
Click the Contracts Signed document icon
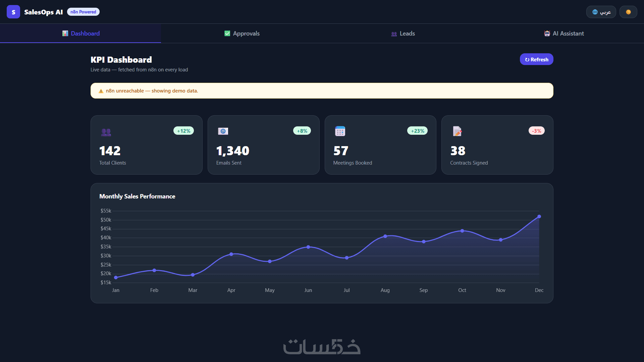coord(457,131)
